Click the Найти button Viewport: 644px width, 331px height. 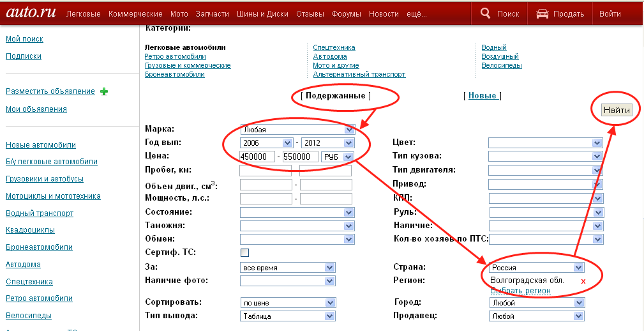coord(617,110)
